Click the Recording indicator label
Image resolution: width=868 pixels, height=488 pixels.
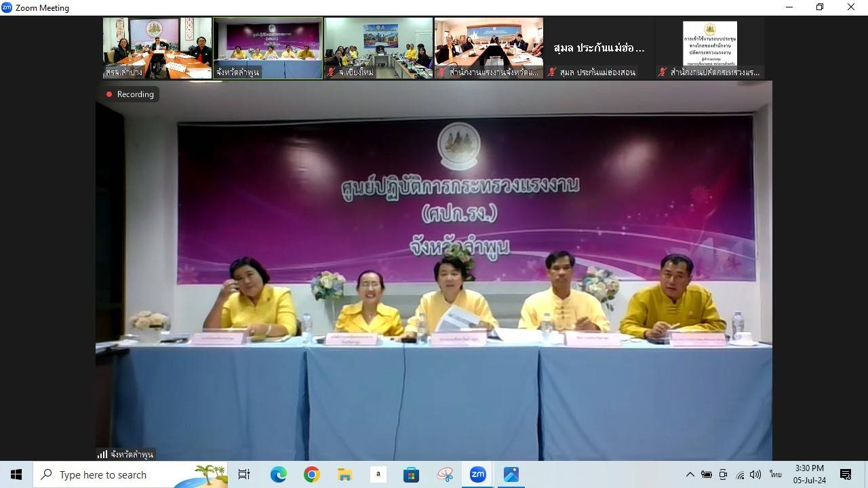tap(130, 94)
